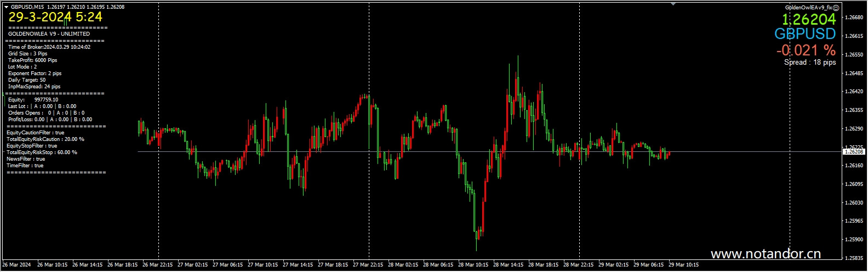
Task: Click the Orders Opens row
Action: (x=46, y=113)
